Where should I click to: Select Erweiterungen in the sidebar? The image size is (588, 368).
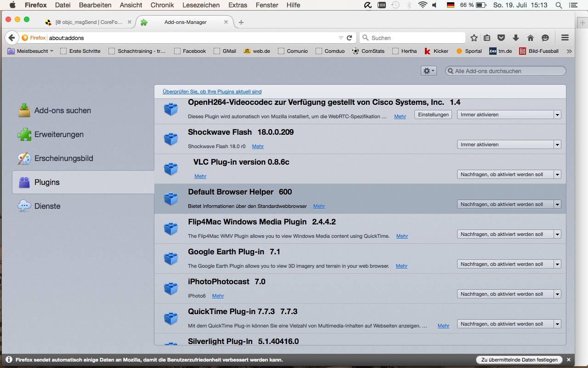59,134
